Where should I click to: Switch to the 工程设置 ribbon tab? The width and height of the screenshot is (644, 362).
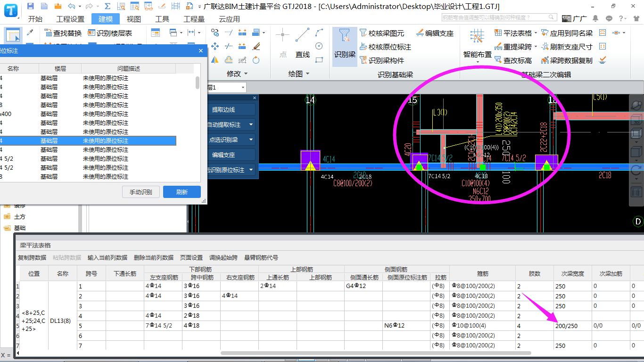[70, 19]
